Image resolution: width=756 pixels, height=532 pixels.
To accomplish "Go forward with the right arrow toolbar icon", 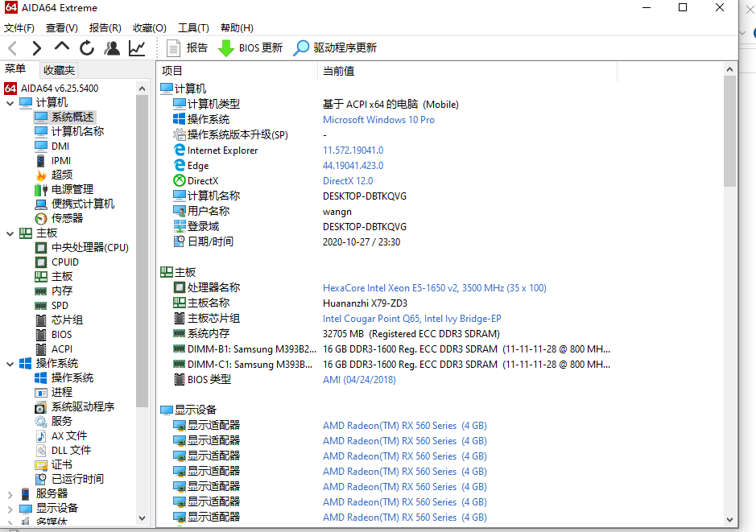I will pyautogui.click(x=37, y=48).
